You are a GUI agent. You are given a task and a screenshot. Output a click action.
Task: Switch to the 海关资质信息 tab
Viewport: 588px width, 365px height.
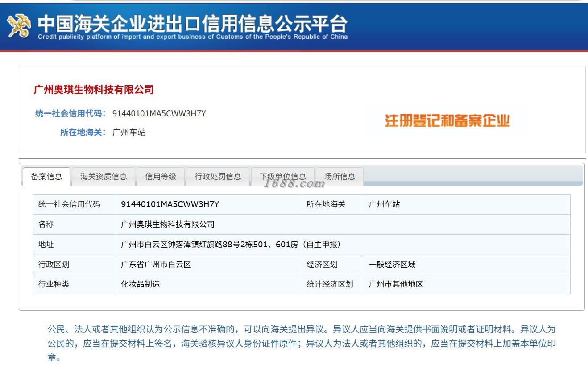[x=104, y=177]
